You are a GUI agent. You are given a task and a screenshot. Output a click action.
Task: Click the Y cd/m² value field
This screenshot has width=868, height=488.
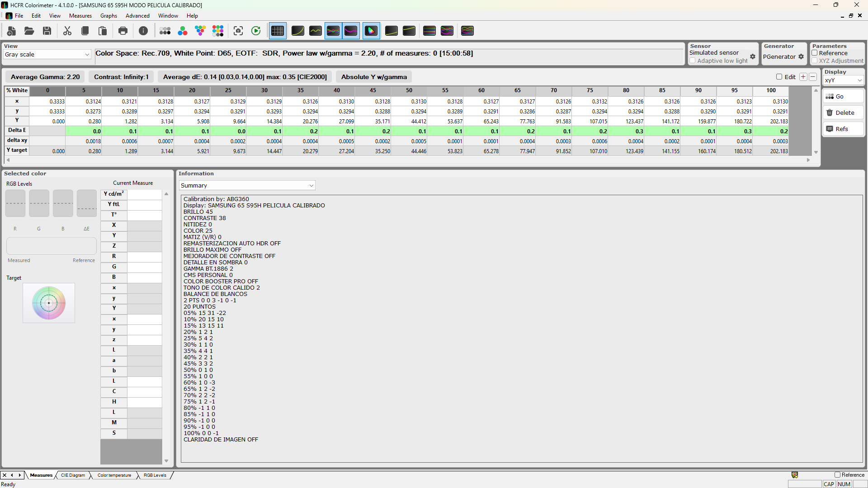pos(144,194)
